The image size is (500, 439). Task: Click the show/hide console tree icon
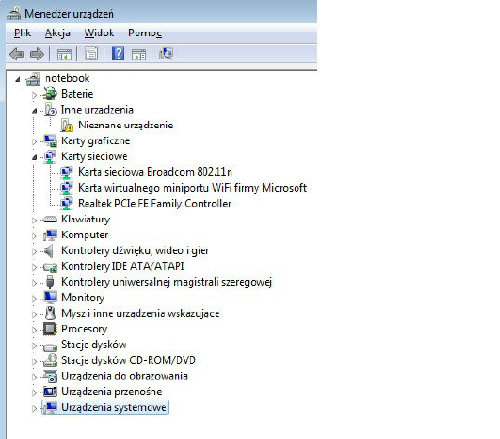(x=64, y=54)
